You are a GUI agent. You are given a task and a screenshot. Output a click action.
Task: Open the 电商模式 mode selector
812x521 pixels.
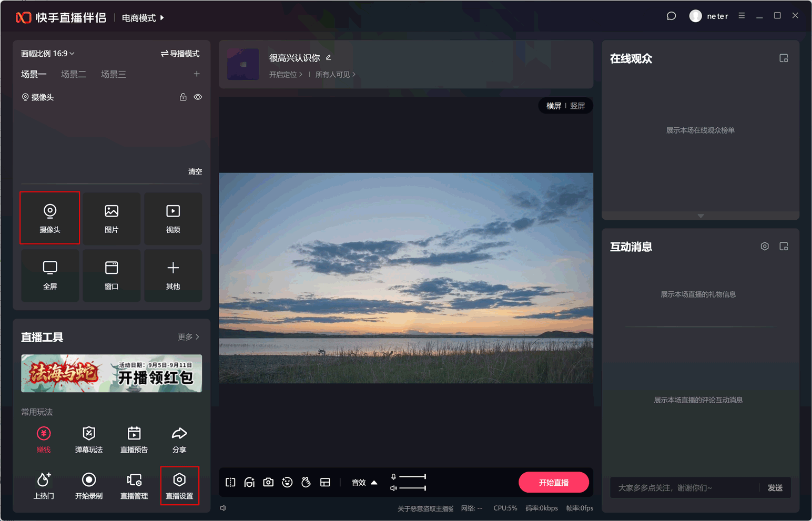143,18
